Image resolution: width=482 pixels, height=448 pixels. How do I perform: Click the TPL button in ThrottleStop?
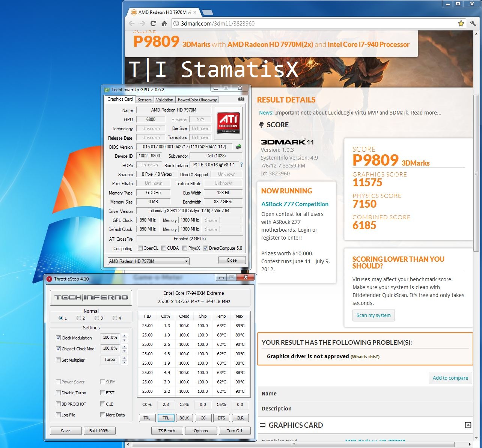[166, 418]
